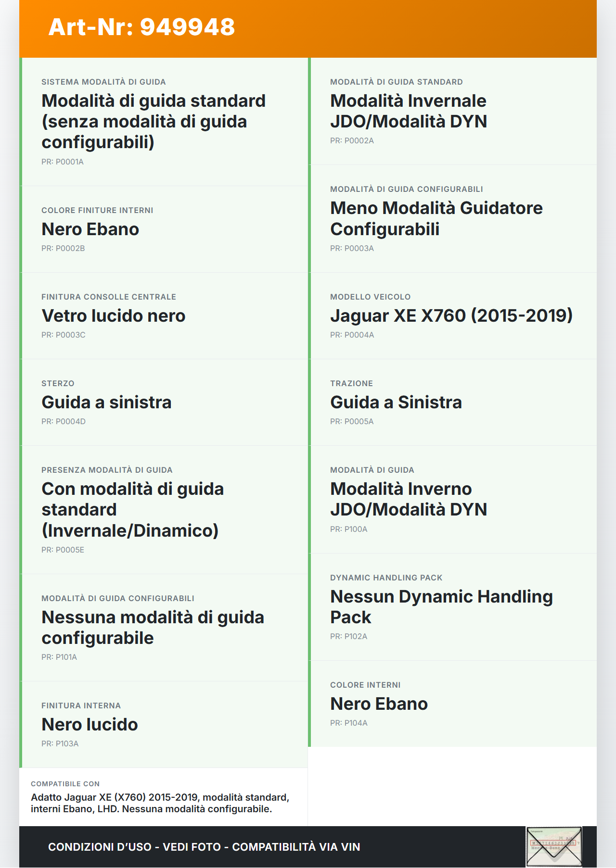Screen dimensions: 616x868
Task: Click the Nessun Dynamic Handling Pack entry
Action: [x=441, y=607]
